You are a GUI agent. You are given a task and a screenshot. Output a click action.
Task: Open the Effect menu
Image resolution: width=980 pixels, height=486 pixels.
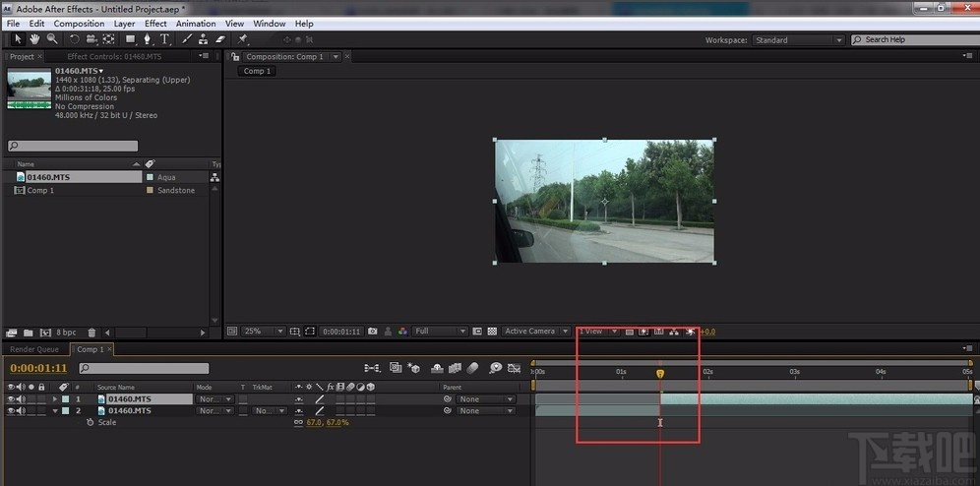155,24
